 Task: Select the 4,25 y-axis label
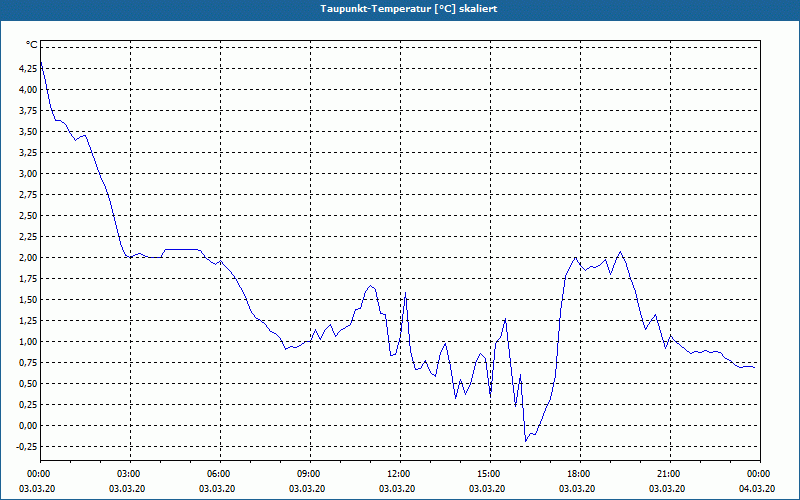pyautogui.click(x=29, y=68)
